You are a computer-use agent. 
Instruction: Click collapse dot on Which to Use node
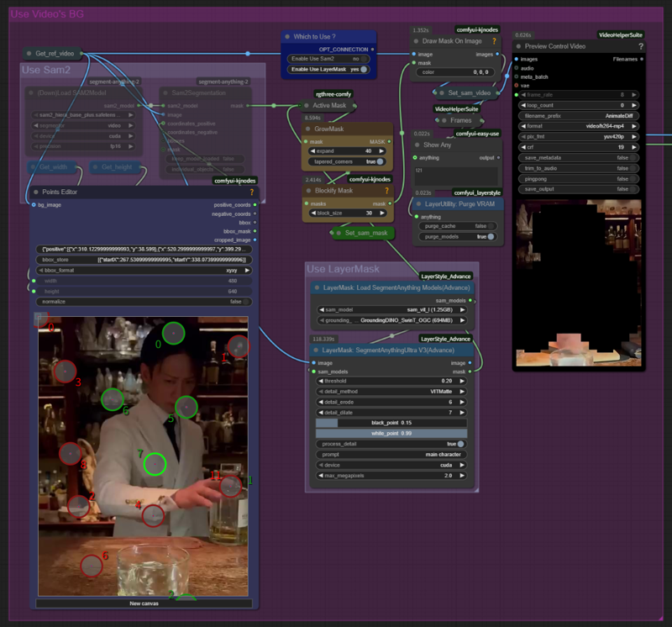(287, 37)
